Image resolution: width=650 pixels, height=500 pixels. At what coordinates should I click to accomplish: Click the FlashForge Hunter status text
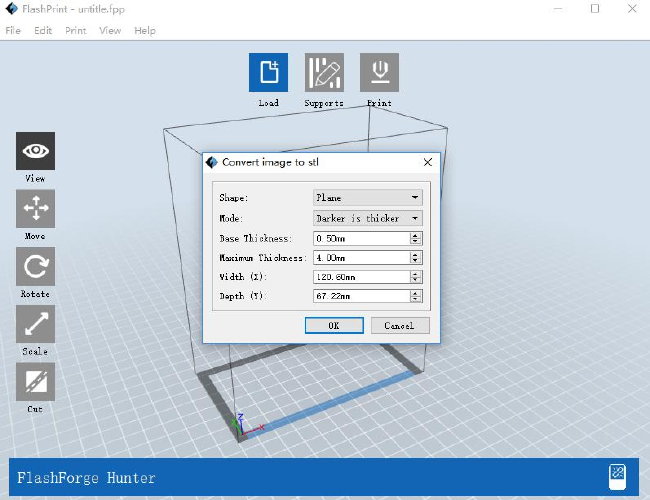86,478
